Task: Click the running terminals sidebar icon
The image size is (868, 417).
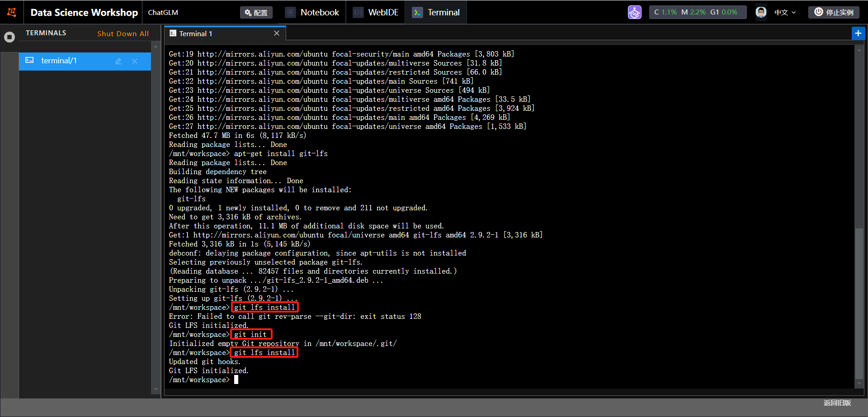Action: [x=9, y=37]
